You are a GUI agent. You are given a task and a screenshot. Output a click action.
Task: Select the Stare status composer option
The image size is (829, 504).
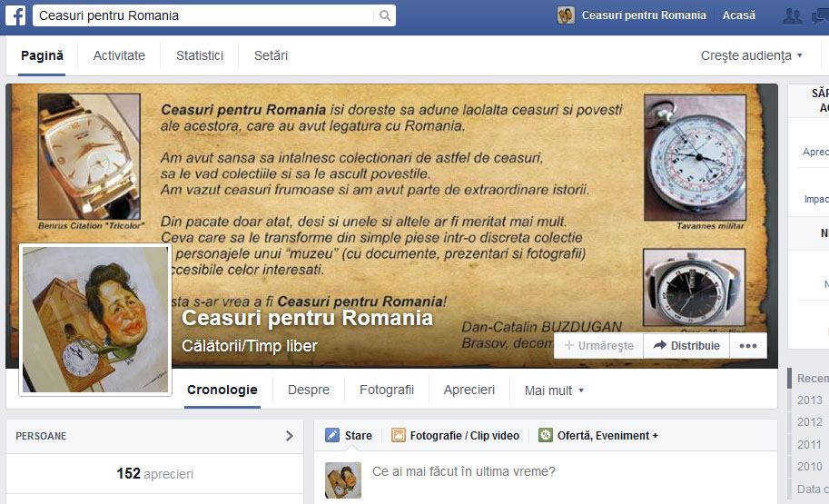click(x=358, y=436)
